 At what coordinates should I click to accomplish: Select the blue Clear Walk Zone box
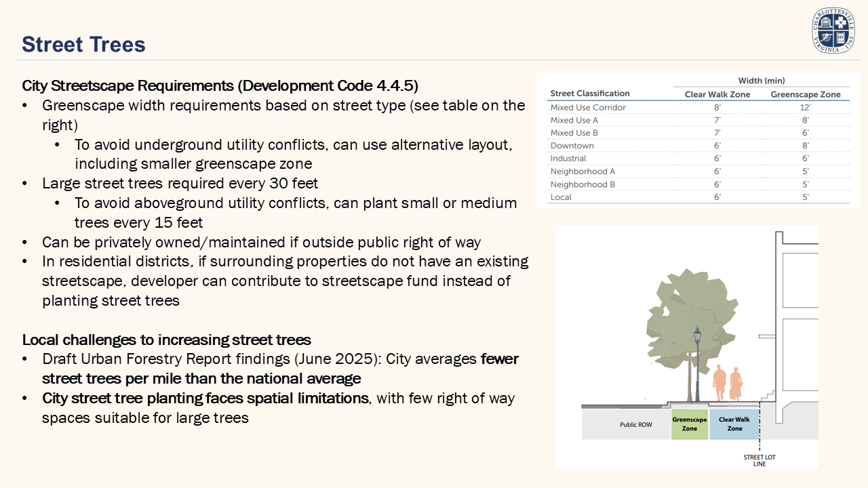pyautogui.click(x=734, y=424)
